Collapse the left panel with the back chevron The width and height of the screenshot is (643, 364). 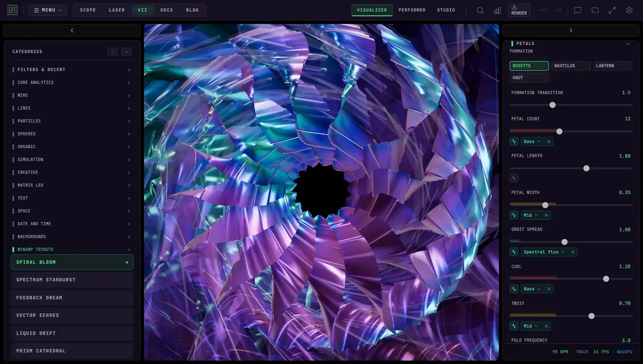click(x=72, y=31)
